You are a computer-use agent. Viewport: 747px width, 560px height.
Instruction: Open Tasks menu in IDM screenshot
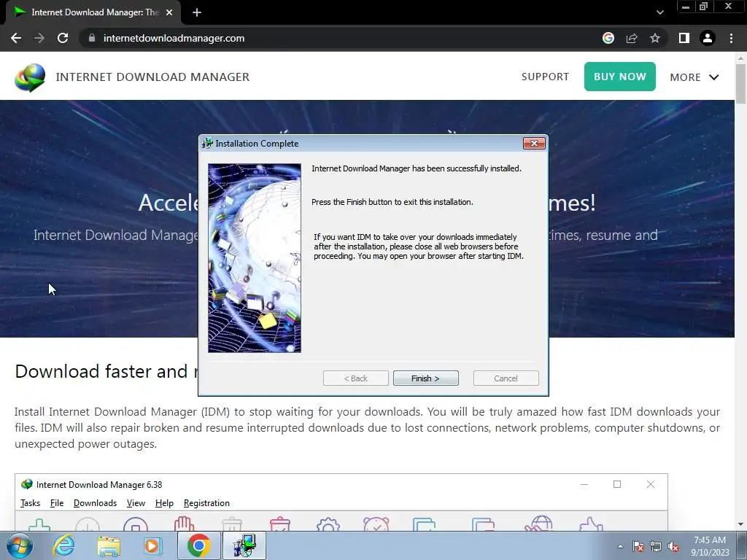tap(30, 503)
